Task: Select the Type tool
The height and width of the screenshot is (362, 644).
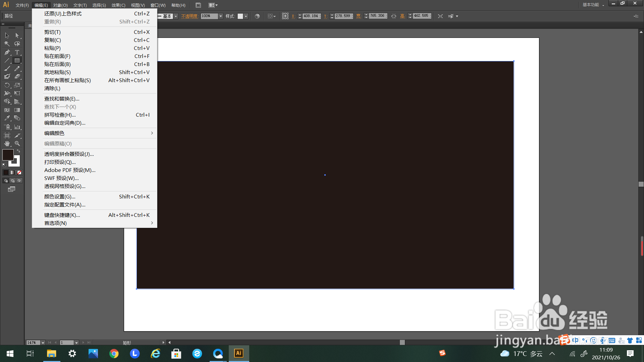Action: (17, 52)
